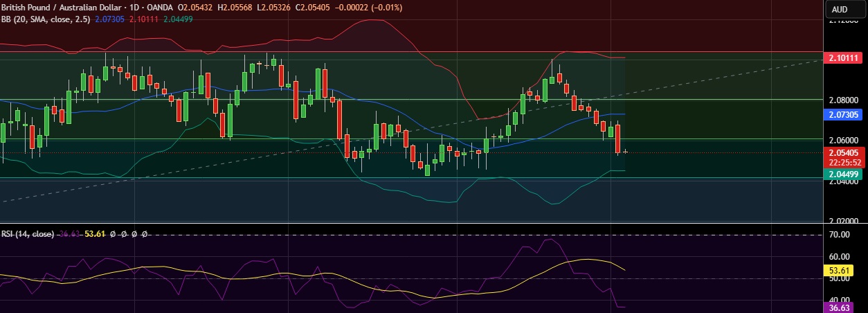Click green 2.04499 label on price axis
The height and width of the screenshot is (313, 868).
click(x=843, y=175)
